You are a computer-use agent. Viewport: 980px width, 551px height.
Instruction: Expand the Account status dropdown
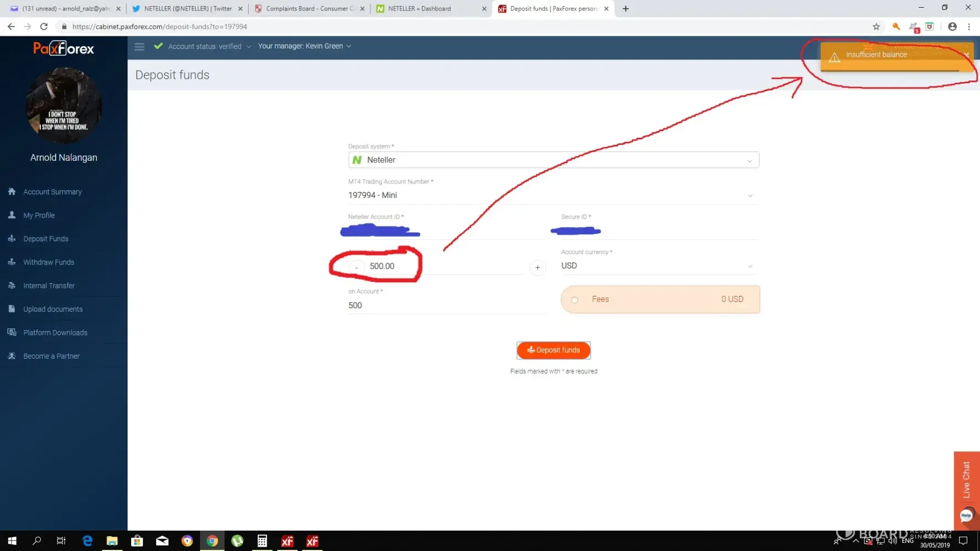(x=209, y=46)
